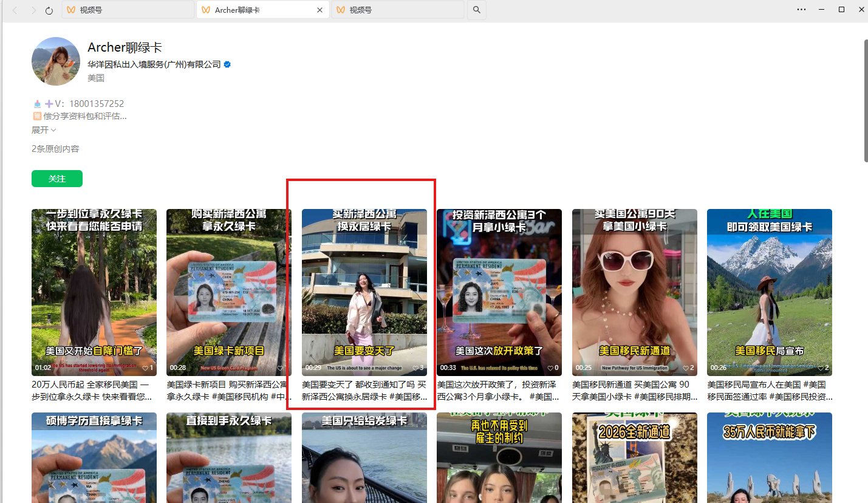Viewport: 868px width, 503px height.
Task: Like the 00:28 video via its heart icon
Action: (280, 368)
